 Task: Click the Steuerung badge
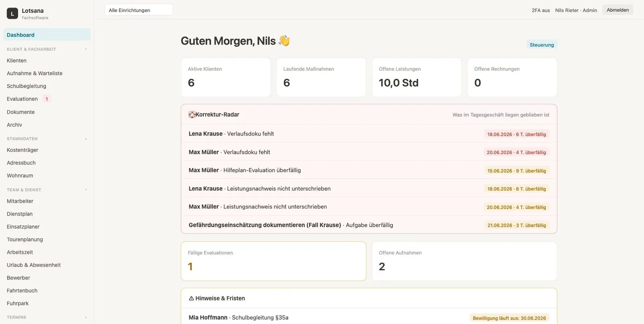[542, 45]
